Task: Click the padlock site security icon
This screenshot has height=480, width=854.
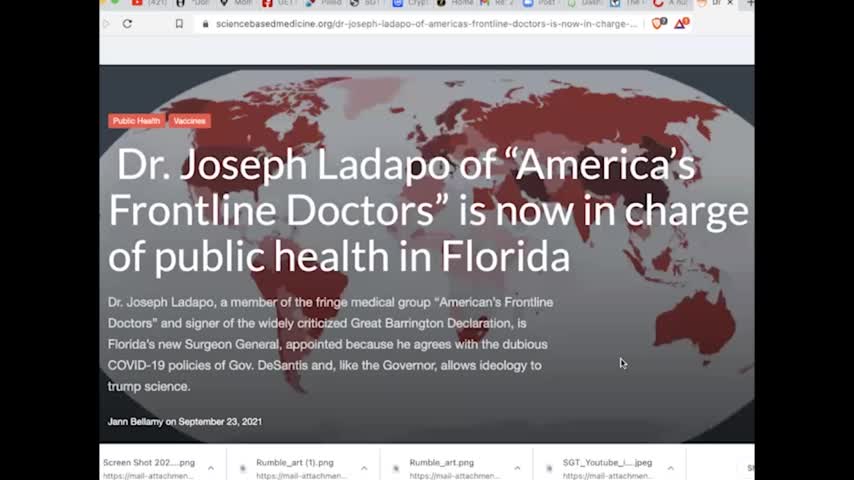Action: click(x=205, y=24)
